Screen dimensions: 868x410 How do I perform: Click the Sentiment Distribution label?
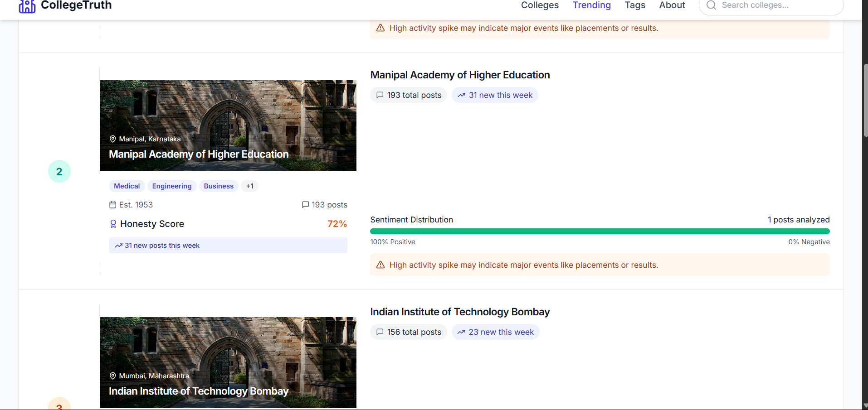pyautogui.click(x=412, y=220)
